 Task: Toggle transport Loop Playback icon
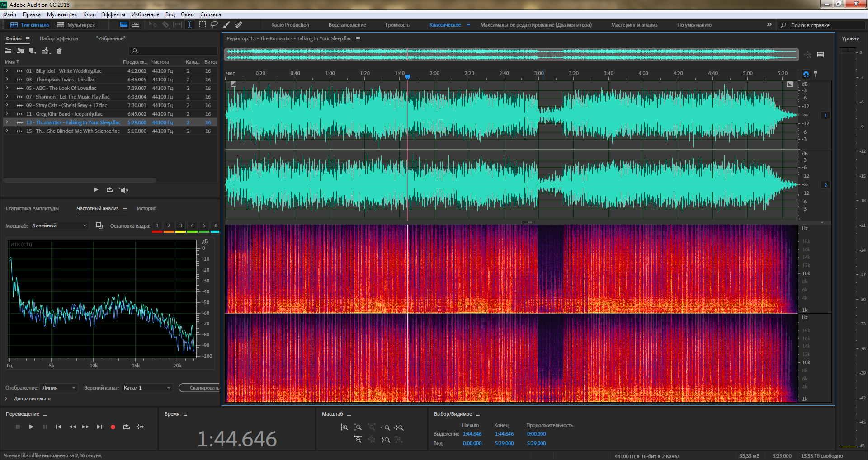click(x=127, y=427)
